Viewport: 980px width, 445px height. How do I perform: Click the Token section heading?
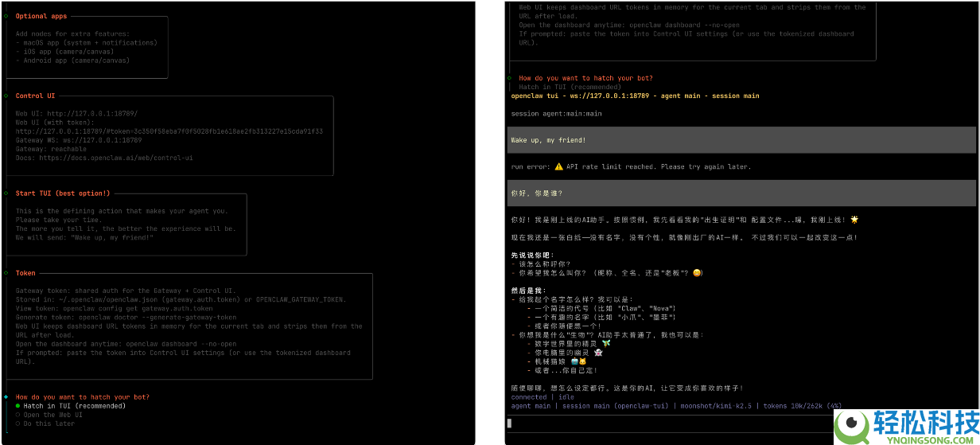click(25, 273)
